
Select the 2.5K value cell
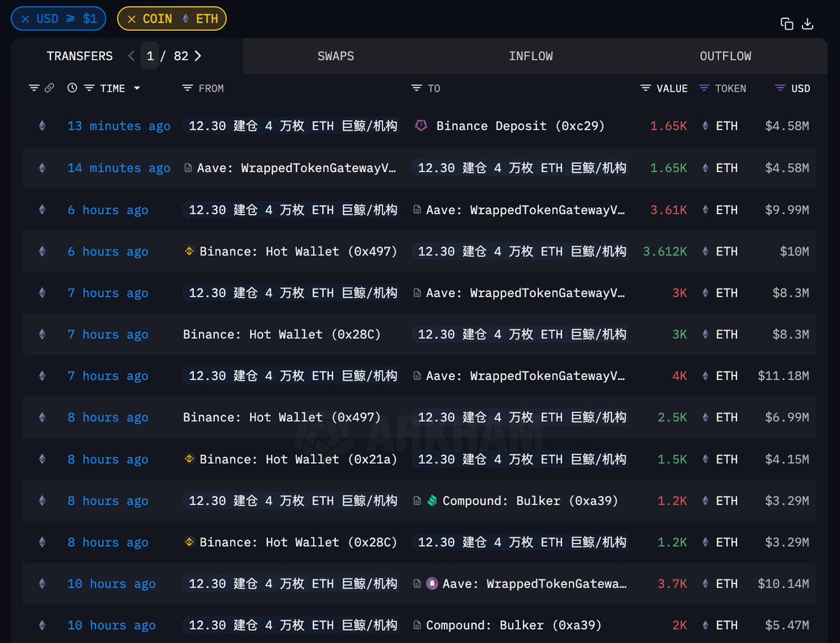[672, 418]
